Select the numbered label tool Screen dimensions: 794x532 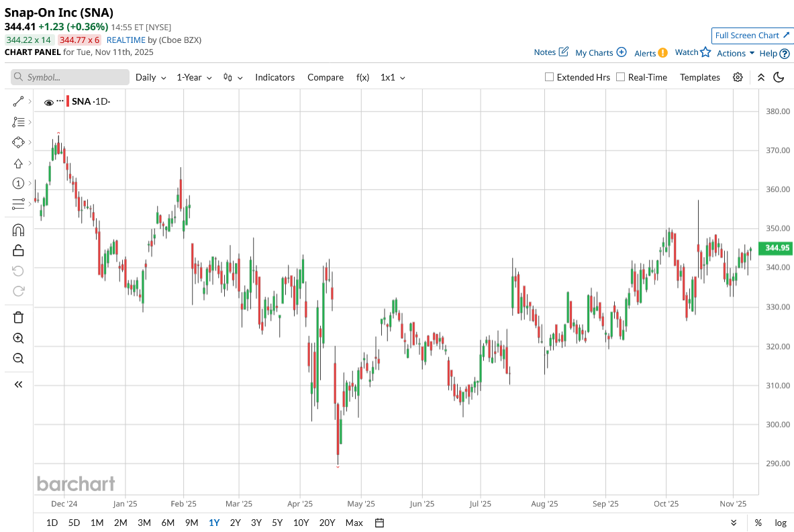[x=18, y=183]
